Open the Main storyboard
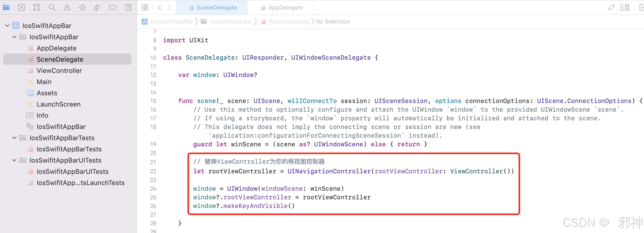The image size is (644, 233). (x=67, y=82)
